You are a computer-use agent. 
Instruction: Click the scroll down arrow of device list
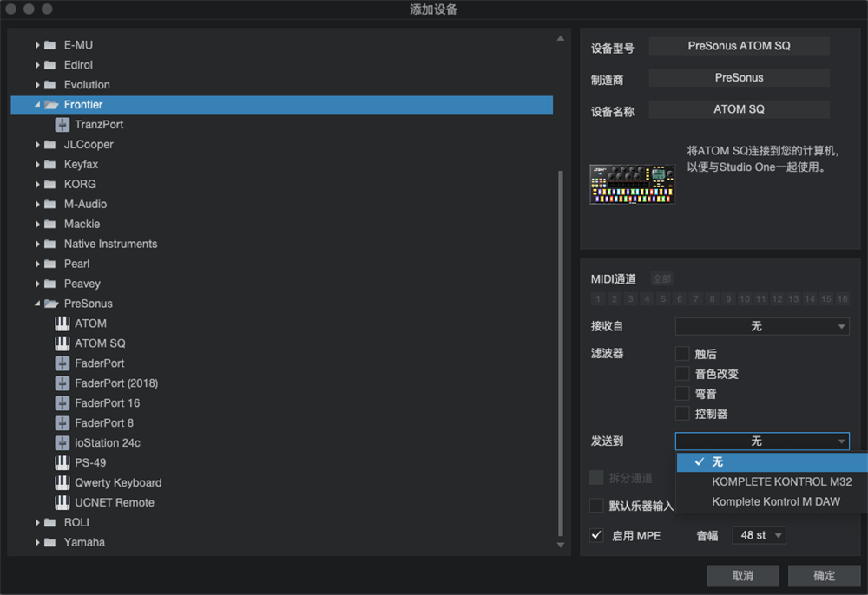point(560,545)
